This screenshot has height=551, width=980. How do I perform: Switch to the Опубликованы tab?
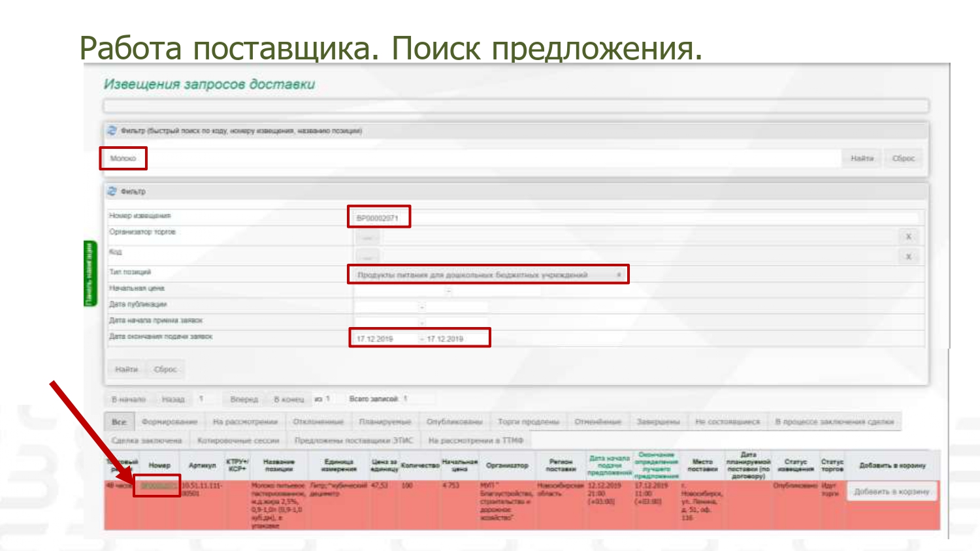pos(454,422)
